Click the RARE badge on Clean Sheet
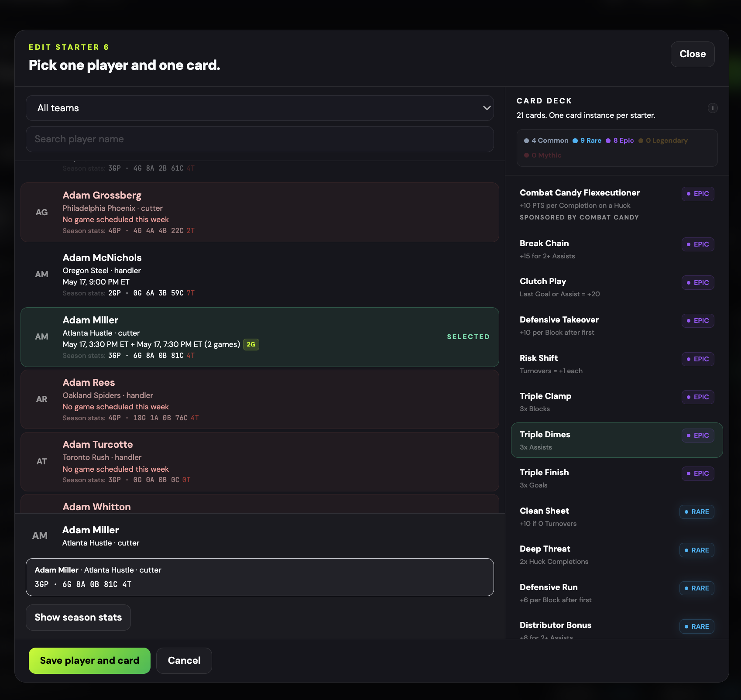 coord(697,512)
